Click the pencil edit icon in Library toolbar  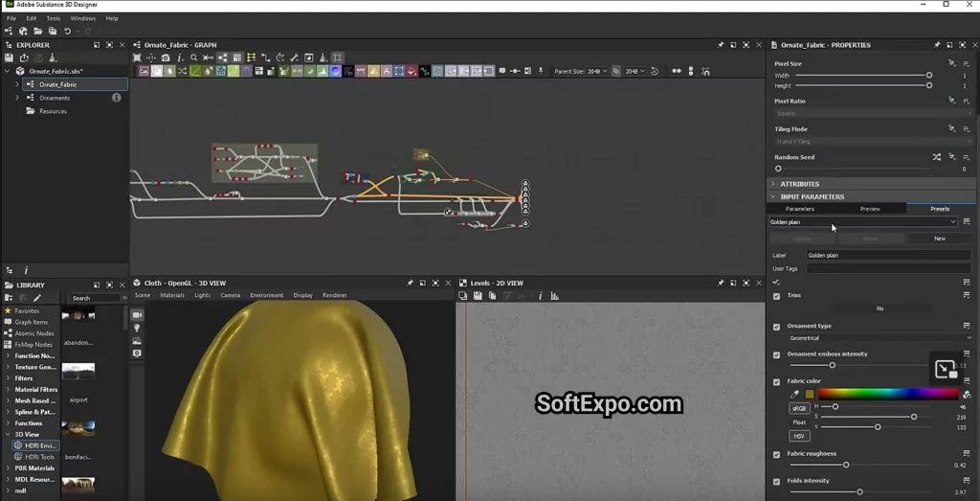click(37, 298)
